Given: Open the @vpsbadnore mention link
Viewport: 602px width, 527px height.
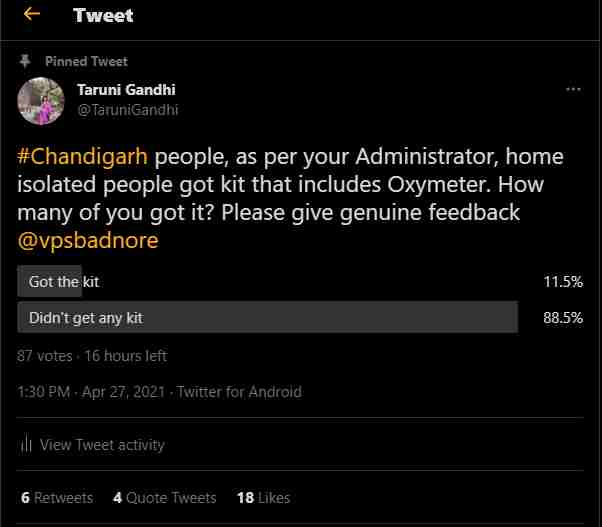Looking at the screenshot, I should 88,241.
